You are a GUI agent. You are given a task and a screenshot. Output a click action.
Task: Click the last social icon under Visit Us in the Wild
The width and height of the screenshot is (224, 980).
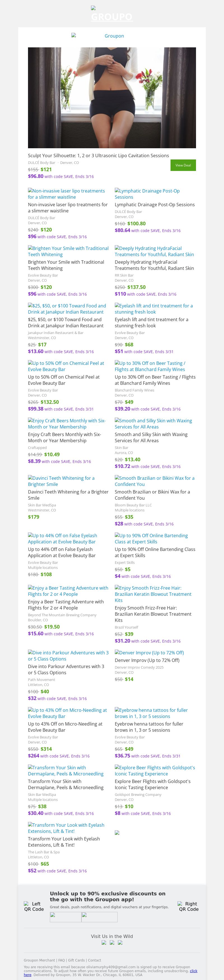(120, 942)
